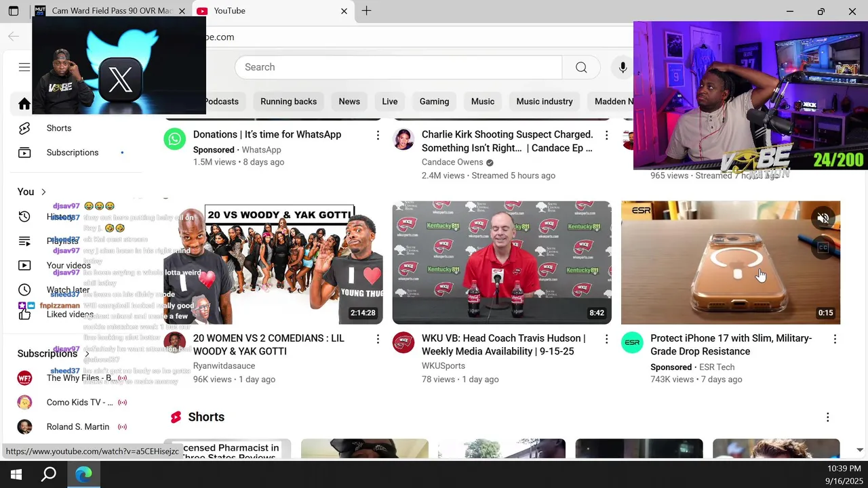Open the 20 Women vs 2 Comedians title
This screenshot has width=868, height=488.
(269, 344)
